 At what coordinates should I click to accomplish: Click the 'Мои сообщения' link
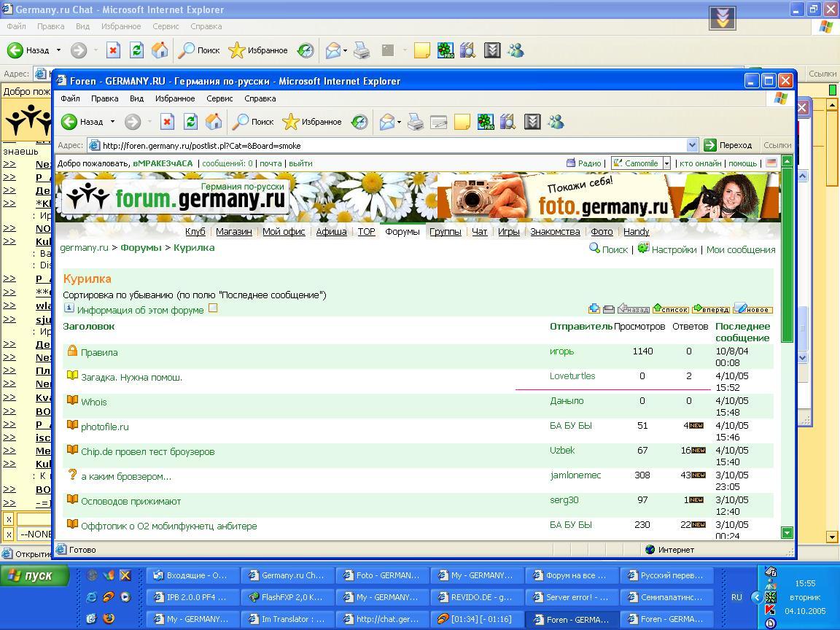click(740, 249)
